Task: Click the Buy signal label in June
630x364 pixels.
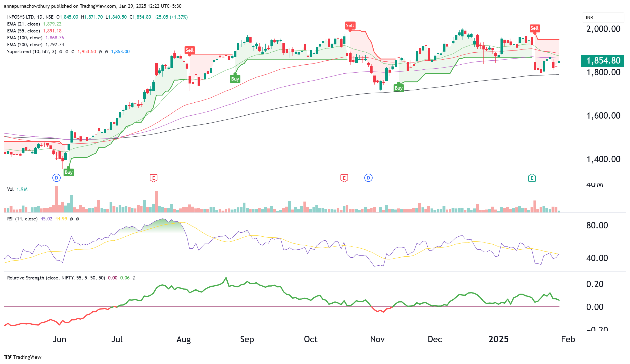Action: [69, 172]
